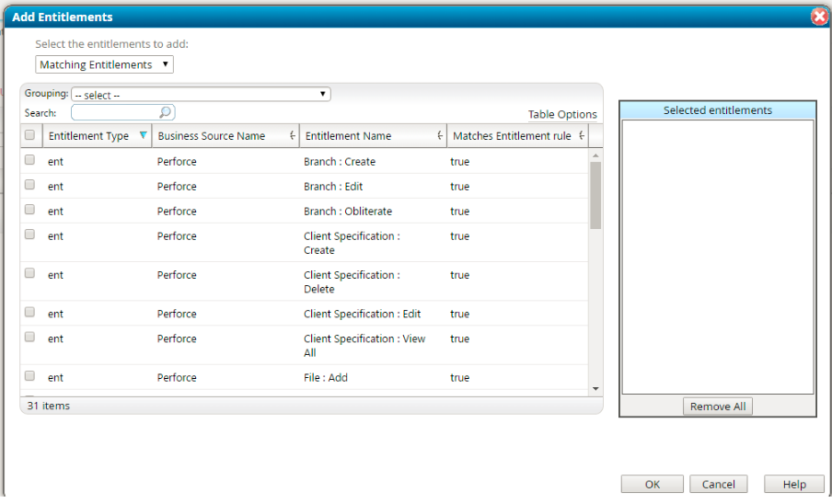Check the Branch : Obliterate entitlement row
This screenshot has width=832, height=504.
[29, 210]
